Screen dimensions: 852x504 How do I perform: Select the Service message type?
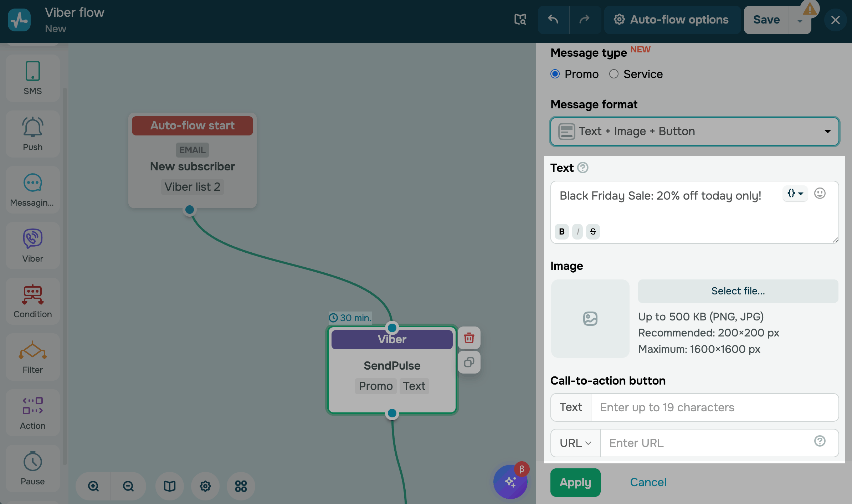coord(614,74)
